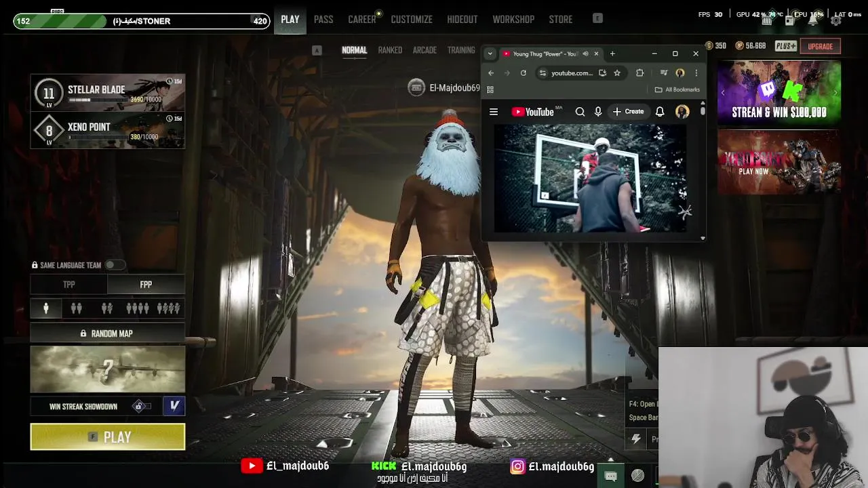
Task: Open YouTube account avatar menu
Action: [682, 112]
